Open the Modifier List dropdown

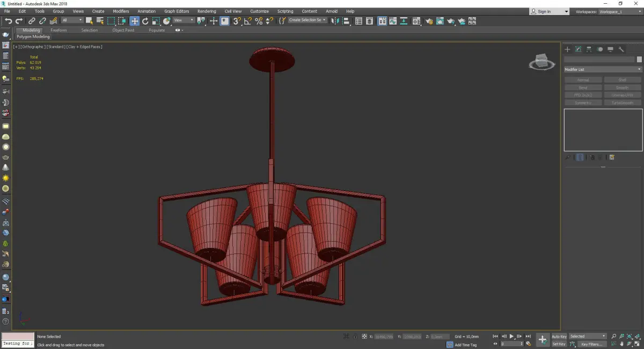603,69
